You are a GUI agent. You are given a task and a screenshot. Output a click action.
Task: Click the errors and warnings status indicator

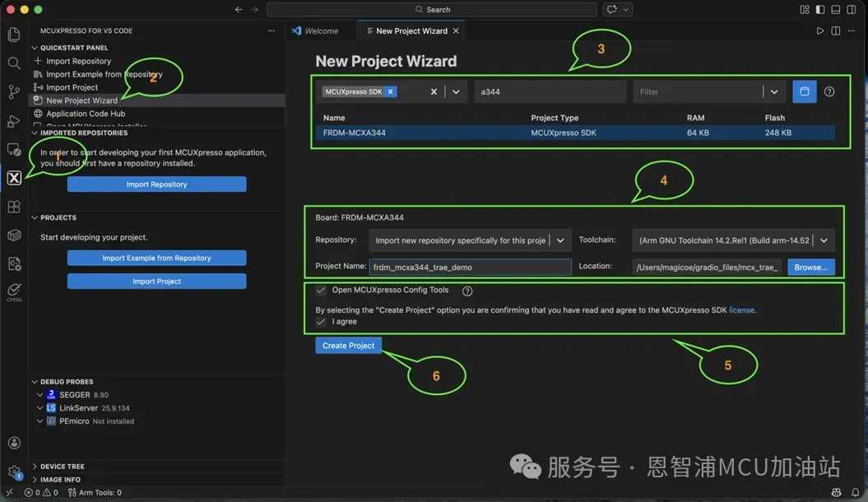click(41, 492)
